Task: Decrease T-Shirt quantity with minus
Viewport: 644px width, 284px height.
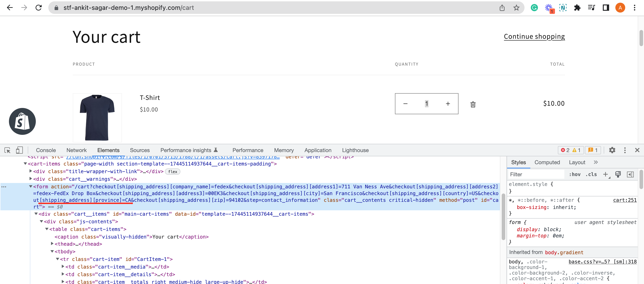Action: (405, 104)
